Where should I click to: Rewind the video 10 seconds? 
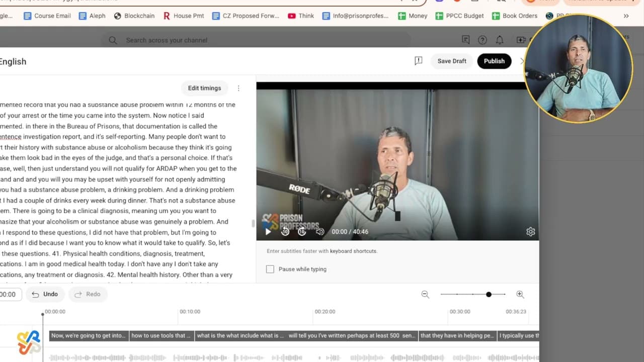pyautogui.click(x=285, y=232)
